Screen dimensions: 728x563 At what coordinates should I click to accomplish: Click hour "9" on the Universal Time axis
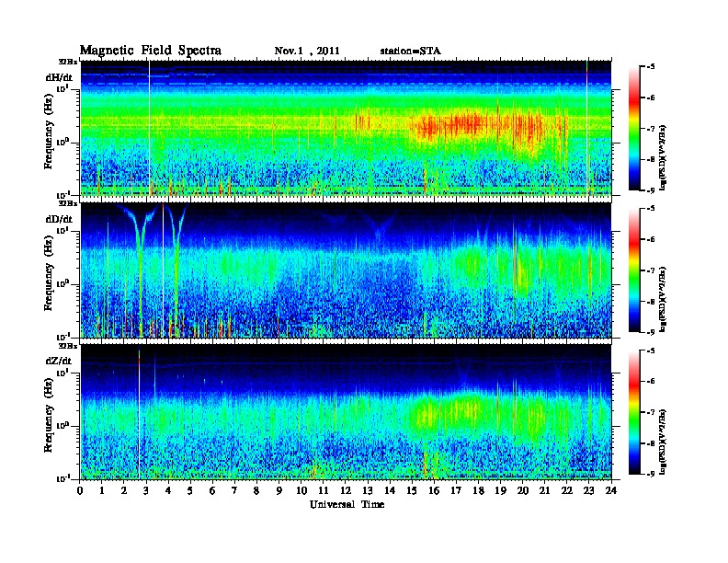[x=279, y=490]
